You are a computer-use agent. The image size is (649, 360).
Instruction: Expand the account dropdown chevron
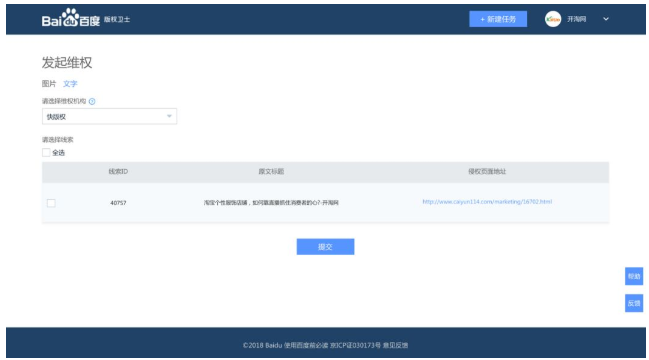point(606,19)
